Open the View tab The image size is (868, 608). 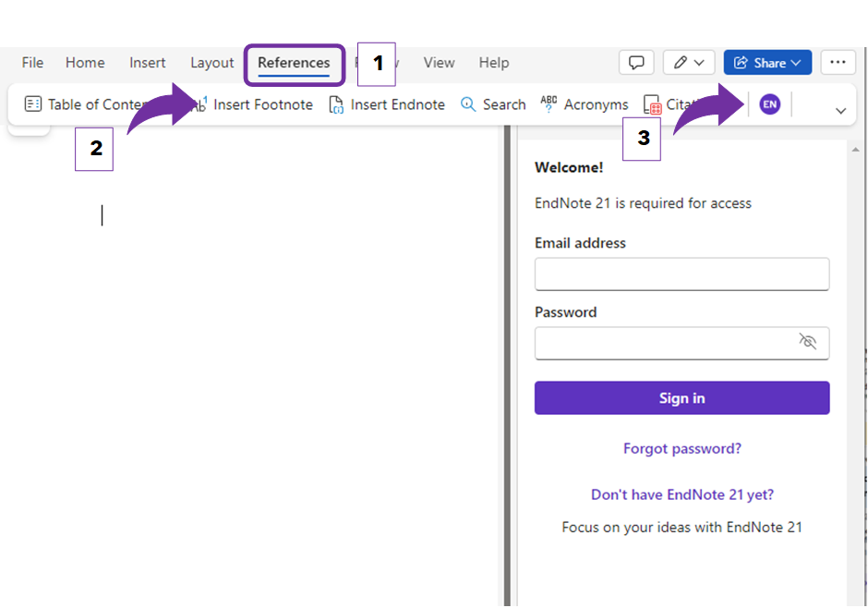click(439, 63)
